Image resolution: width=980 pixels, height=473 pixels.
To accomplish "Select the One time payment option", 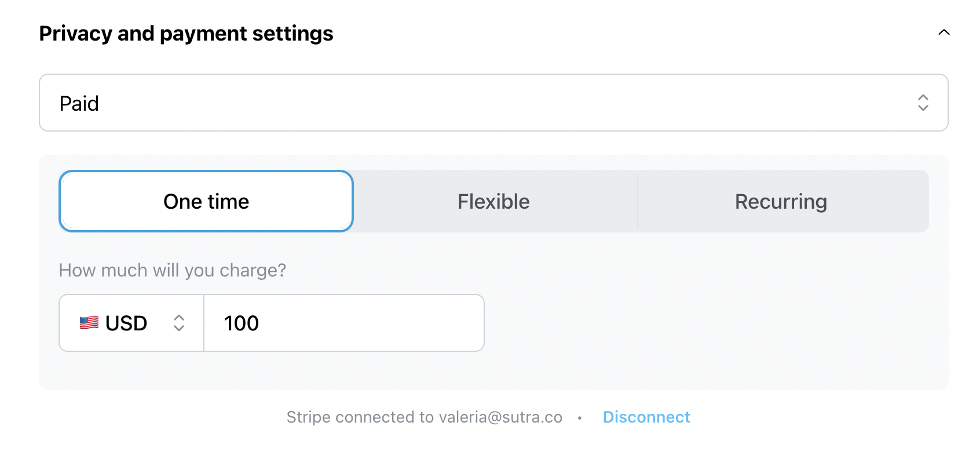I will [x=206, y=201].
